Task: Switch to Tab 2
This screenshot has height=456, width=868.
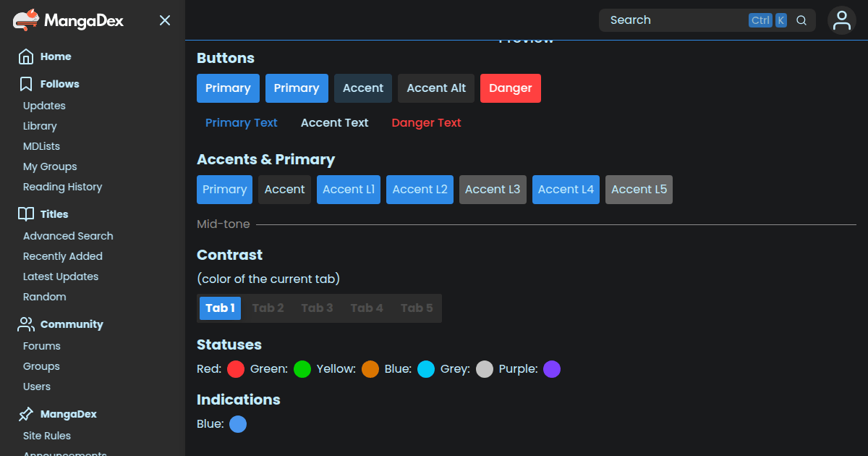Action: pos(268,308)
